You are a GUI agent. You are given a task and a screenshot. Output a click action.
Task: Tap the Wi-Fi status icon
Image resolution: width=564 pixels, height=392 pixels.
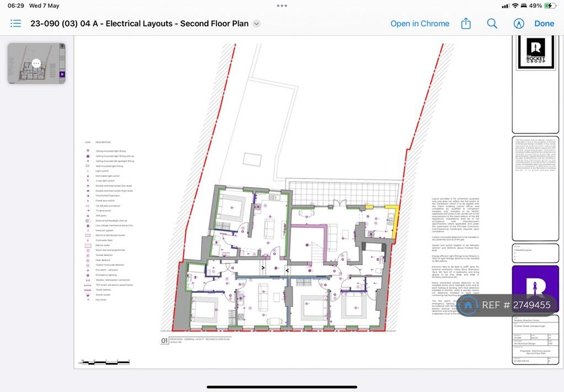[x=515, y=6]
